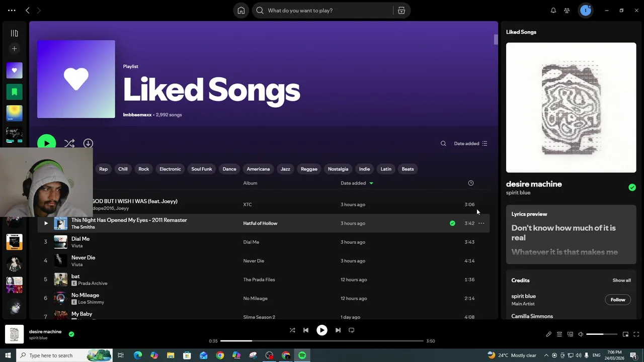Open lyrics microphone icon
The height and width of the screenshot is (362, 644).
click(548, 334)
